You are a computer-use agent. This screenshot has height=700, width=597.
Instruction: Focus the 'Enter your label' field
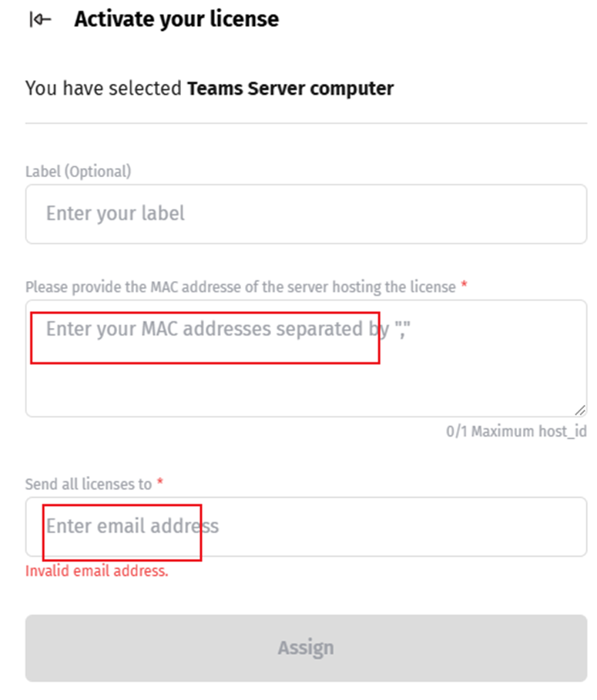click(306, 213)
